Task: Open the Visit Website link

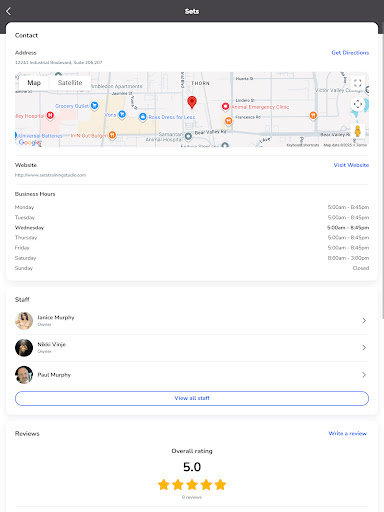Action: (x=351, y=165)
